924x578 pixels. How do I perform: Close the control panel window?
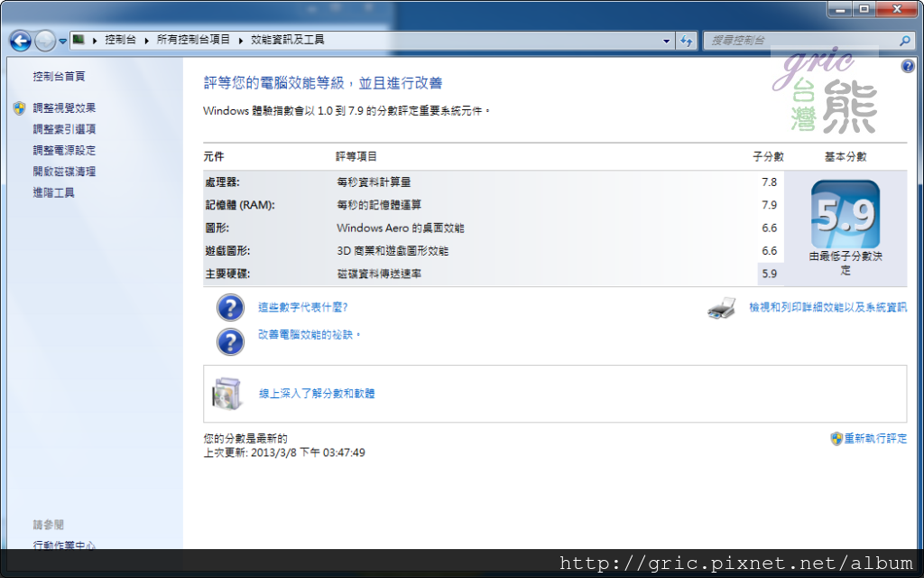(897, 9)
